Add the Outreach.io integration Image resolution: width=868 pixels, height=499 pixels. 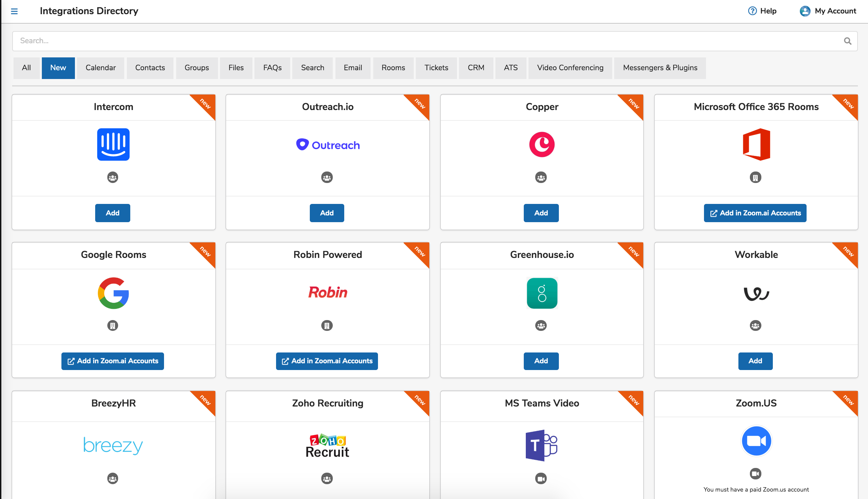[327, 213]
